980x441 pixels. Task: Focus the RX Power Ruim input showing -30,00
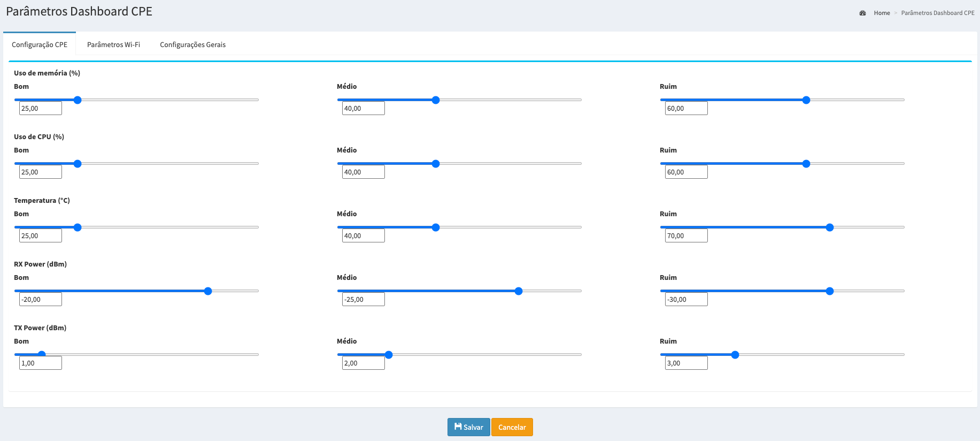686,299
